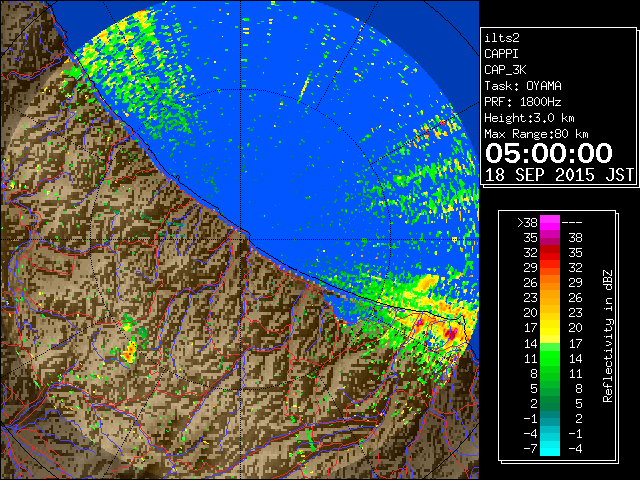Click the '>38' legend label
This screenshot has height=480, width=640.
527,223
